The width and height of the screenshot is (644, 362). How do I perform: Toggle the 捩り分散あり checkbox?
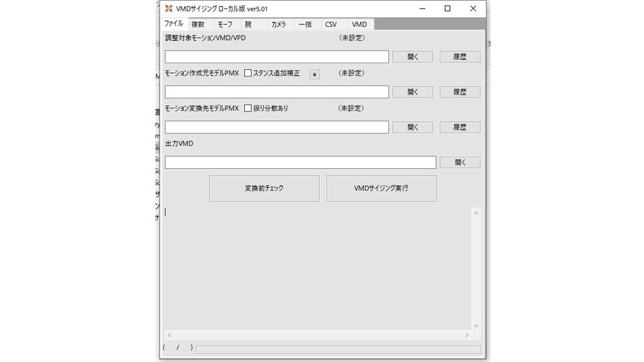click(x=248, y=108)
